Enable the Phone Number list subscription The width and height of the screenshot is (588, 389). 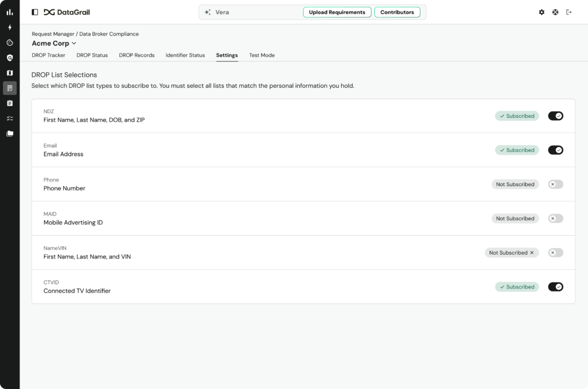click(555, 184)
